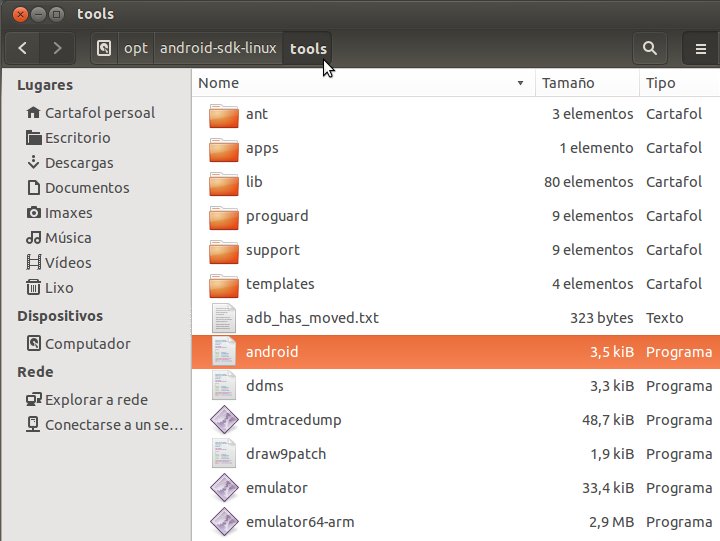This screenshot has width=720, height=541.
Task: Click the android script file icon
Action: pyautogui.click(x=224, y=352)
